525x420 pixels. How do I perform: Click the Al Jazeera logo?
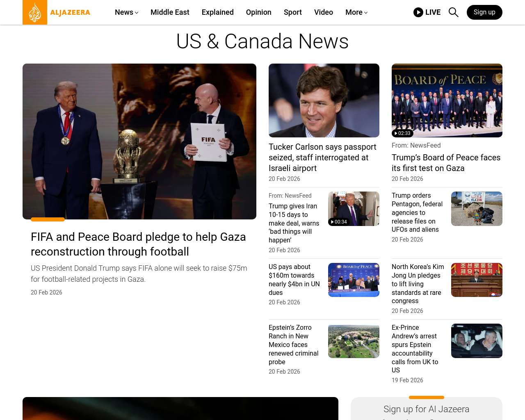(x=57, y=12)
